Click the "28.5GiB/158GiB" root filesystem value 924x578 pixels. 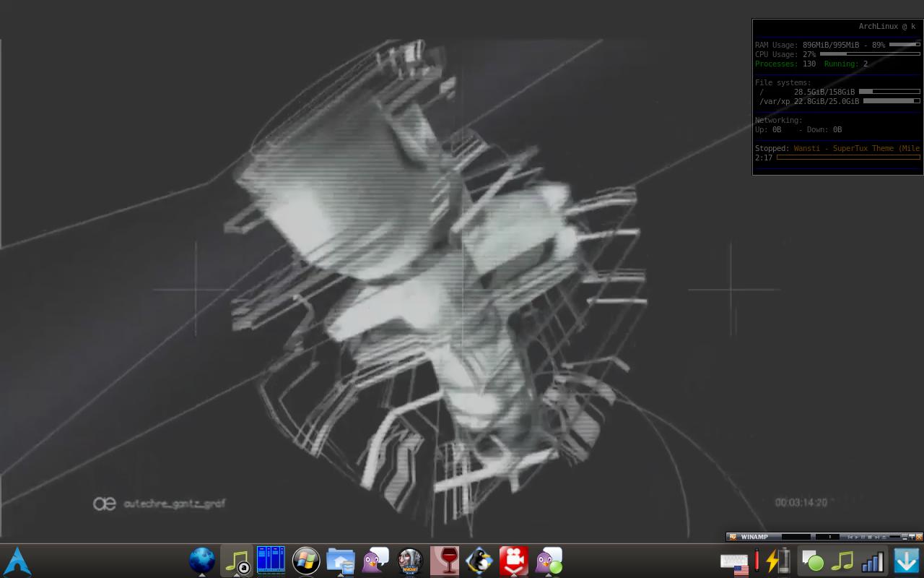824,92
